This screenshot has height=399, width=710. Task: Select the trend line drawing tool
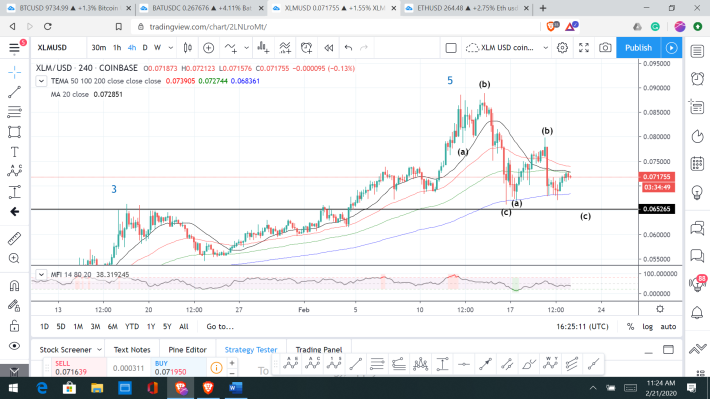point(14,92)
